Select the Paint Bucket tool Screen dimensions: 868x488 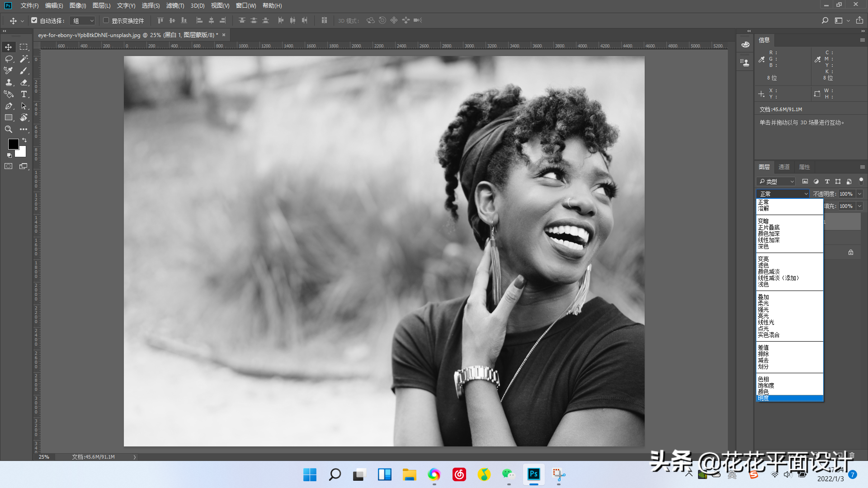pos(9,94)
